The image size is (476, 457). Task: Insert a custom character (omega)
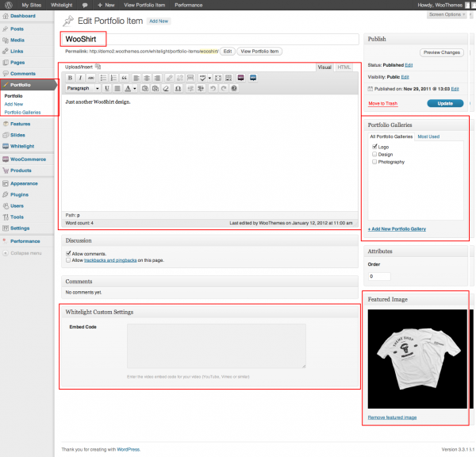pos(178,88)
